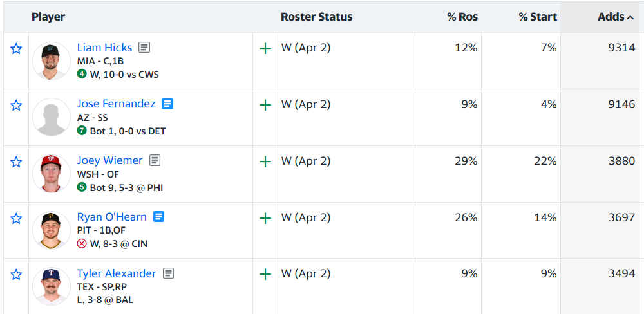The height and width of the screenshot is (314, 644).
Task: Click the Roster Status column header
Action: [316, 17]
